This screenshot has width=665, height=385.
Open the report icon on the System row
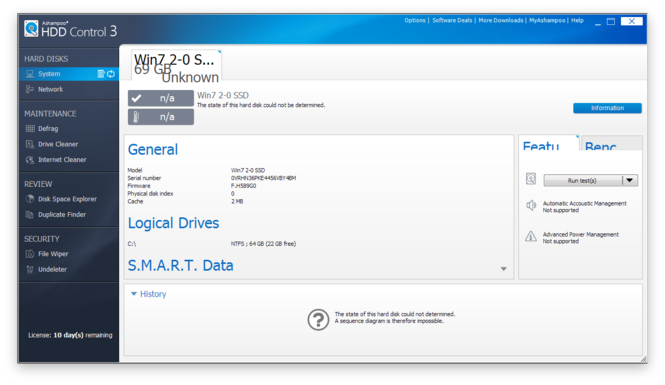point(101,74)
